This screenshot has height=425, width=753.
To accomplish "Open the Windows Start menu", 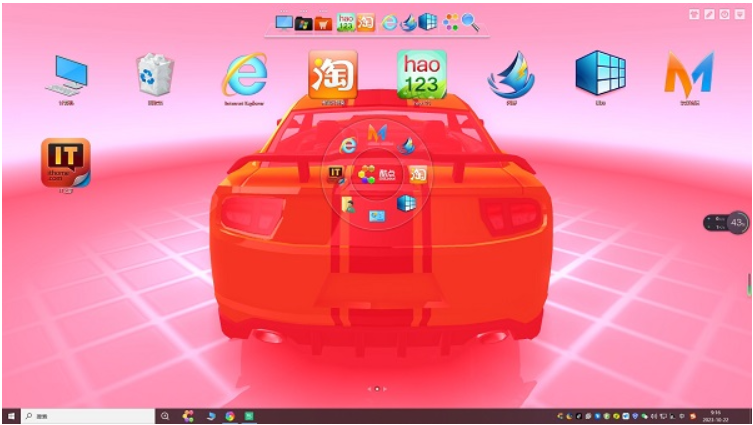I will click(x=11, y=416).
